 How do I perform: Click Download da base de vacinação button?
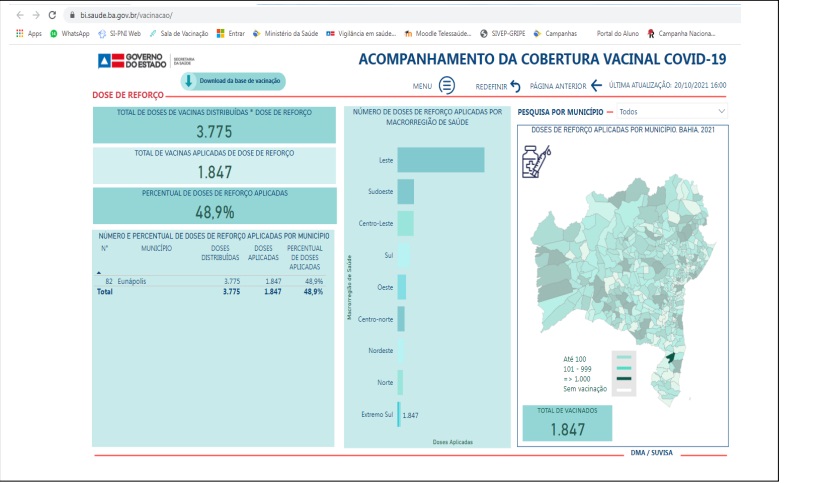[233, 81]
